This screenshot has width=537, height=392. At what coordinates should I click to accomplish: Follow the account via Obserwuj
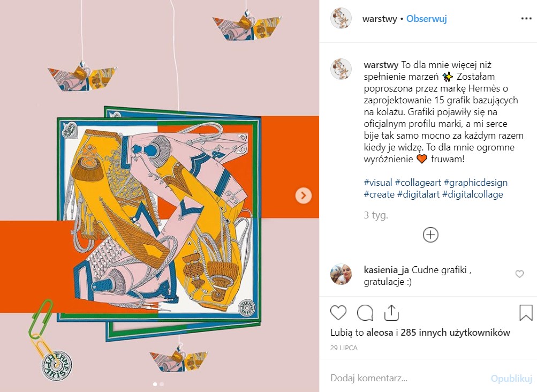(426, 19)
